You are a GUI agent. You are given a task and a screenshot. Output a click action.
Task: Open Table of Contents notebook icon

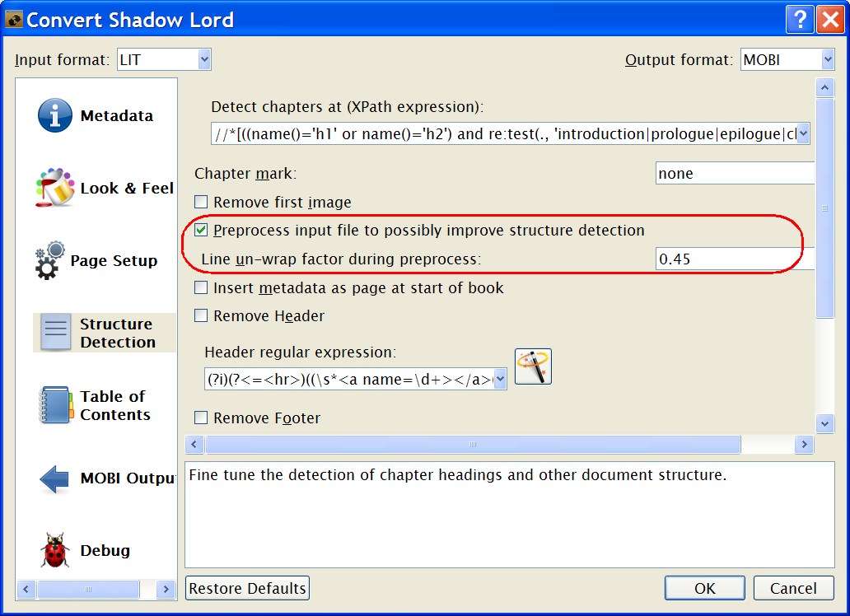(55, 405)
